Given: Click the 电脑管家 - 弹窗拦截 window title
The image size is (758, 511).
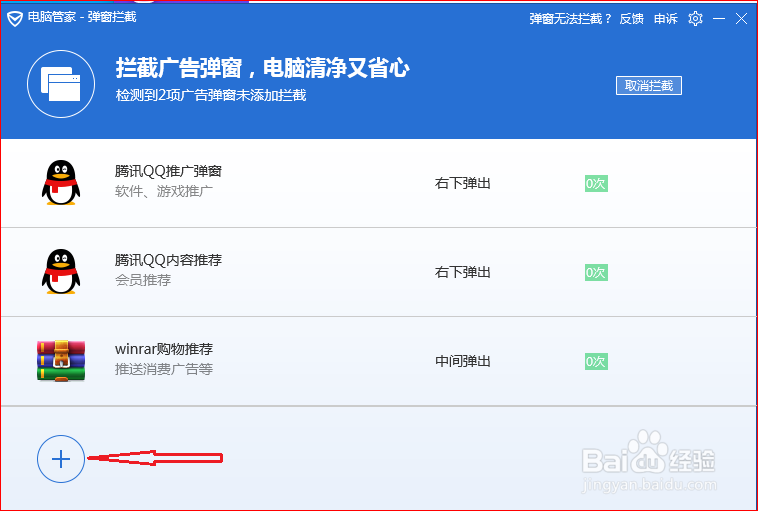Looking at the screenshot, I should [82, 17].
